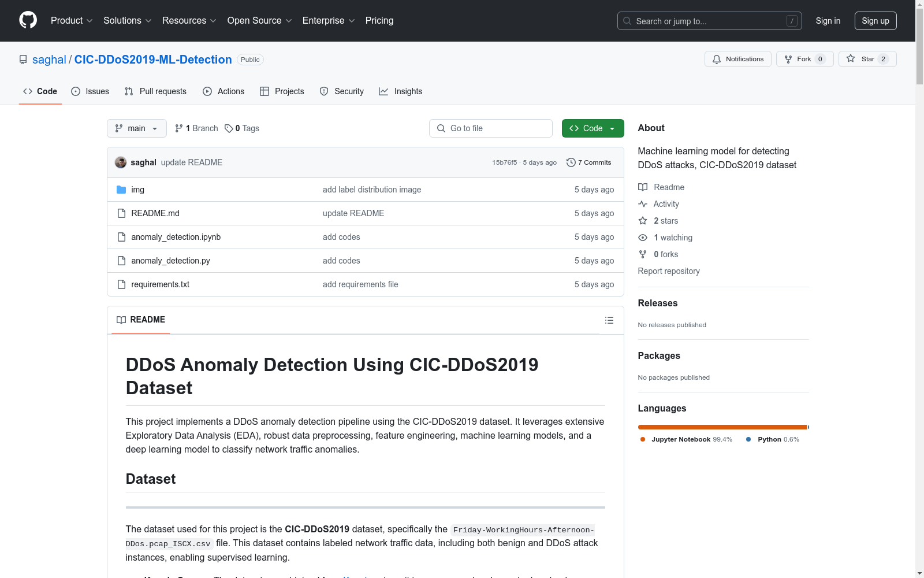This screenshot has width=924, height=578.
Task: Focus the Go to file input
Action: pos(491,128)
